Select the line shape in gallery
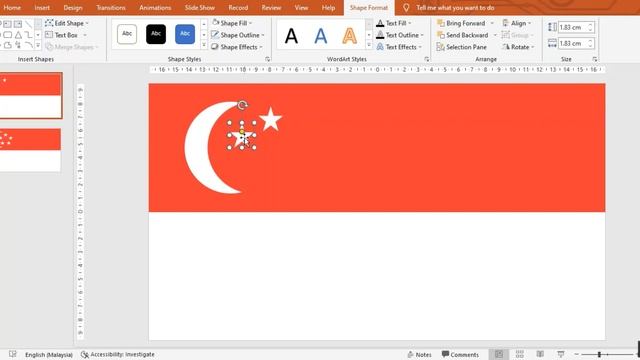Screen dimensions: 640x360 pos(28,24)
